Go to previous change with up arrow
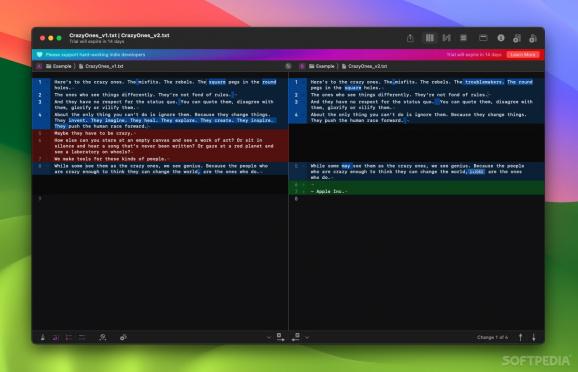The image size is (578, 372). click(520, 337)
